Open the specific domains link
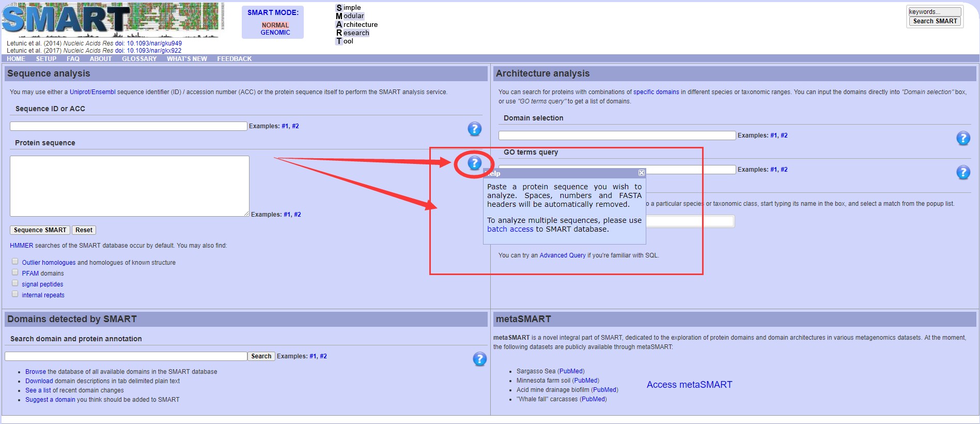The height and width of the screenshot is (424, 980). tap(656, 92)
